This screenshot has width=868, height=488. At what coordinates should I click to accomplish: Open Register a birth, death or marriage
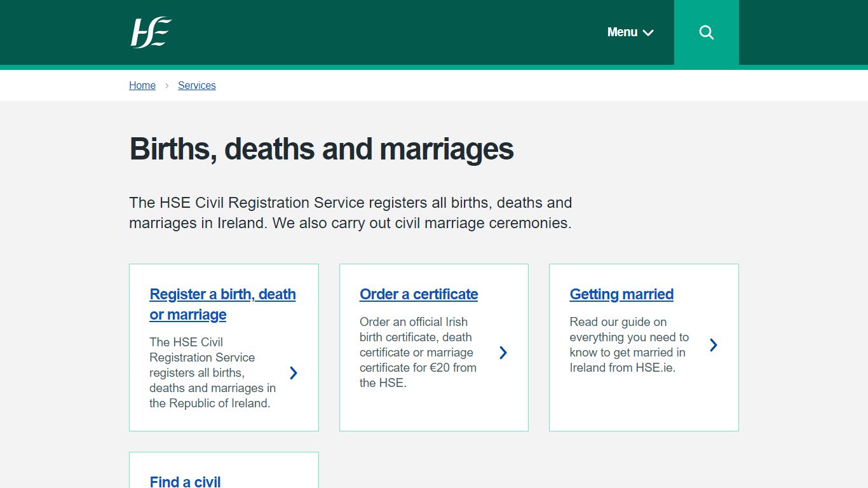(x=222, y=304)
